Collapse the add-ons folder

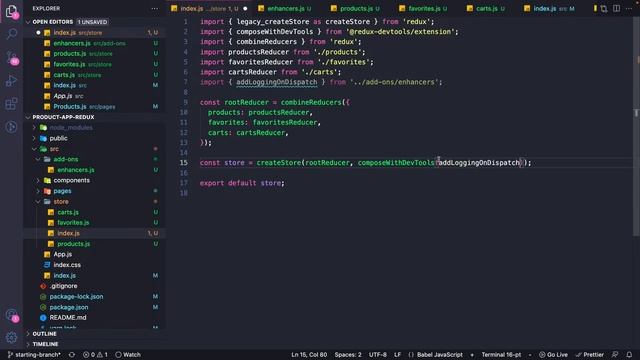(38, 159)
